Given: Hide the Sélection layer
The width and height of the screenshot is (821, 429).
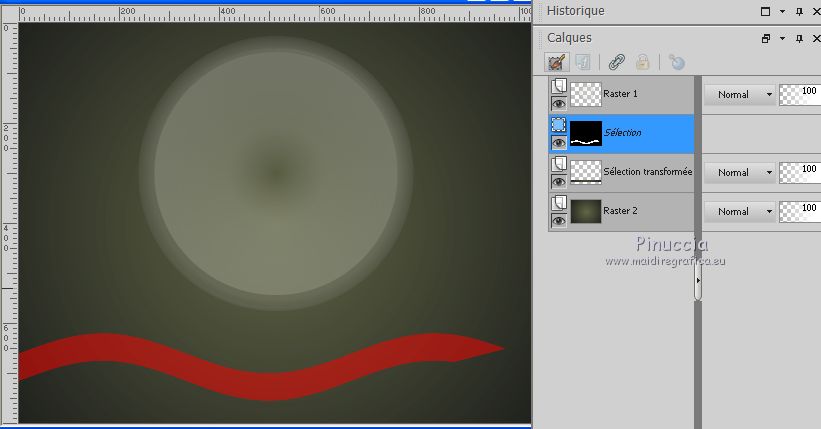Looking at the screenshot, I should click(x=559, y=142).
